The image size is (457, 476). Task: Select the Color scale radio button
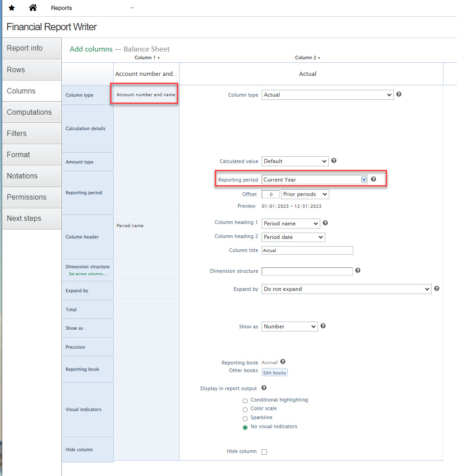click(245, 409)
